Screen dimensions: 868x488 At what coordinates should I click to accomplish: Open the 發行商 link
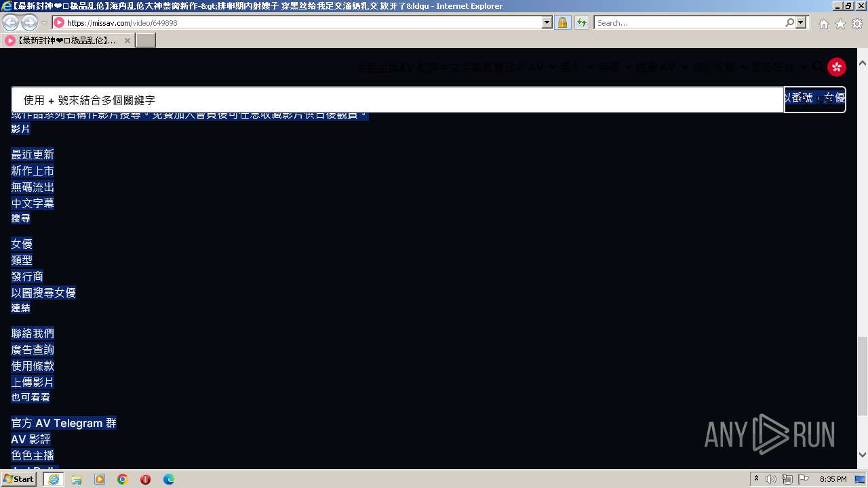click(27, 277)
